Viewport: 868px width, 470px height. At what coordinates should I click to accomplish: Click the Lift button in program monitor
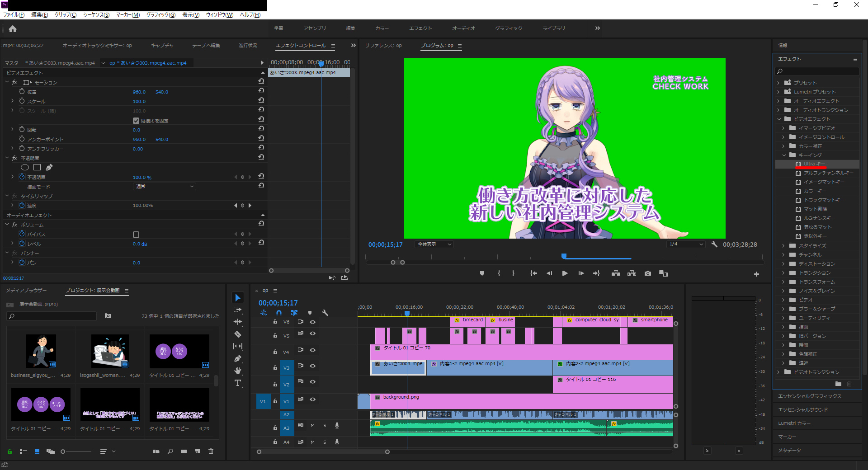tap(616, 273)
